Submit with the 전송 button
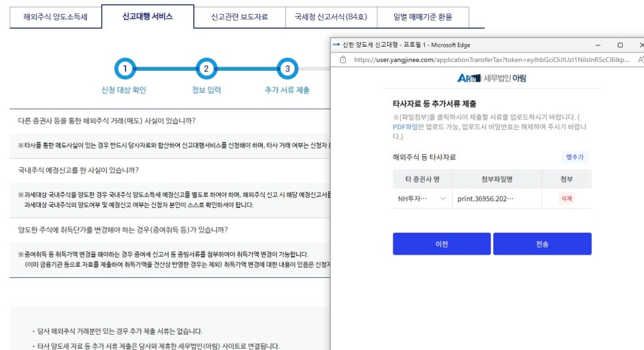The image size is (644, 350). 542,244
